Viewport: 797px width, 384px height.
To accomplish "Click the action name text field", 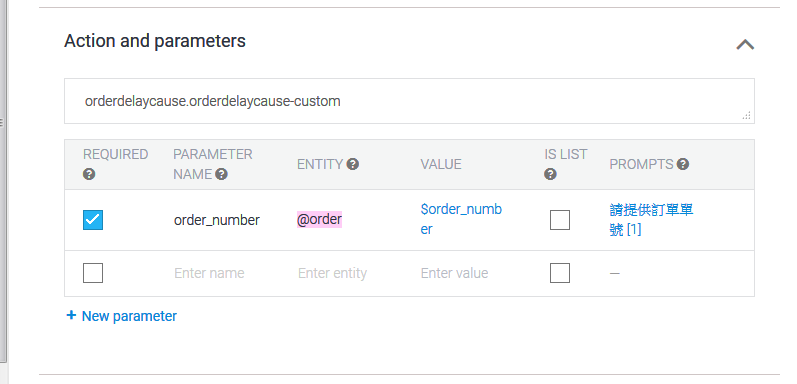I will (x=409, y=101).
